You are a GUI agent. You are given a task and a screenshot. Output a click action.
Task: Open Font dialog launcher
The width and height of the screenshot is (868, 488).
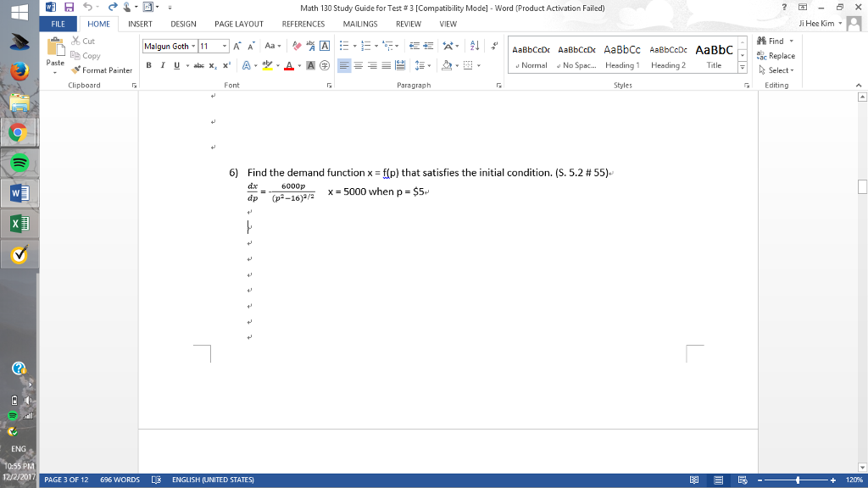pyautogui.click(x=330, y=86)
